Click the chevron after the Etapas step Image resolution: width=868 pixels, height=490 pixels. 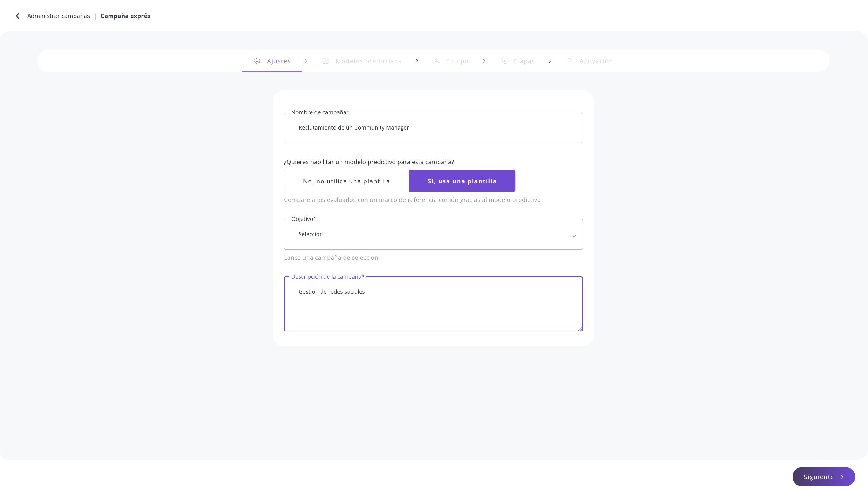pos(550,60)
